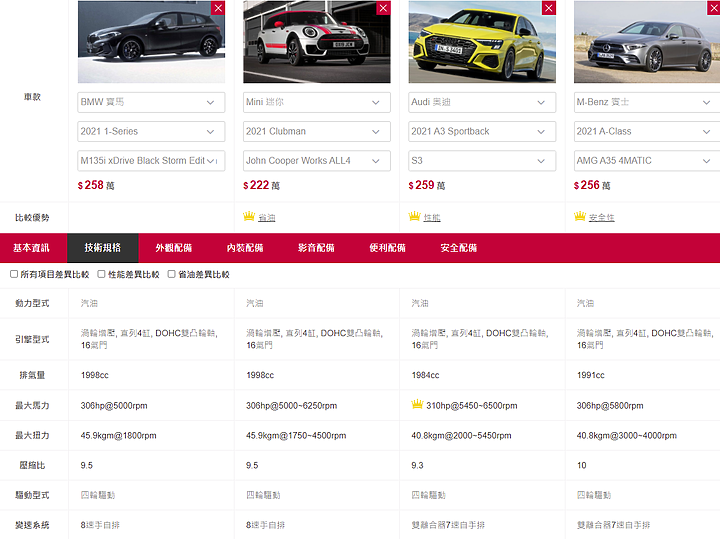The height and width of the screenshot is (539, 720).
Task: Open the 安全性 advantage link
Action: pos(602,218)
